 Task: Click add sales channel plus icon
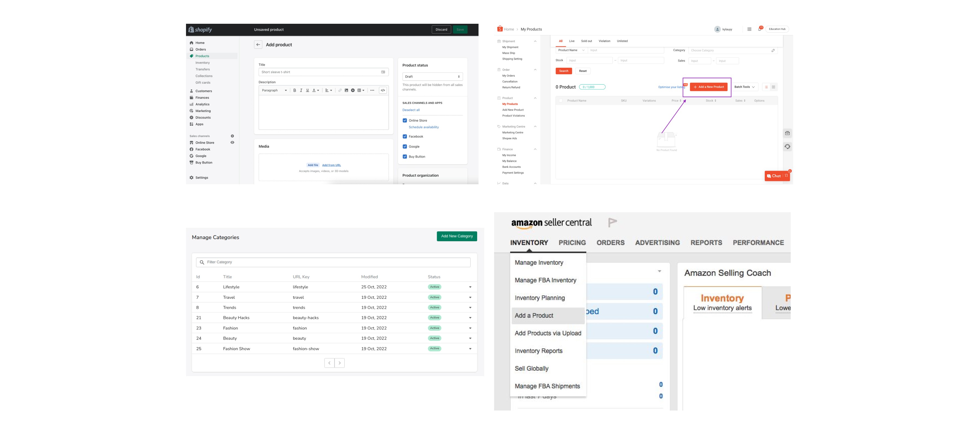[x=232, y=136]
